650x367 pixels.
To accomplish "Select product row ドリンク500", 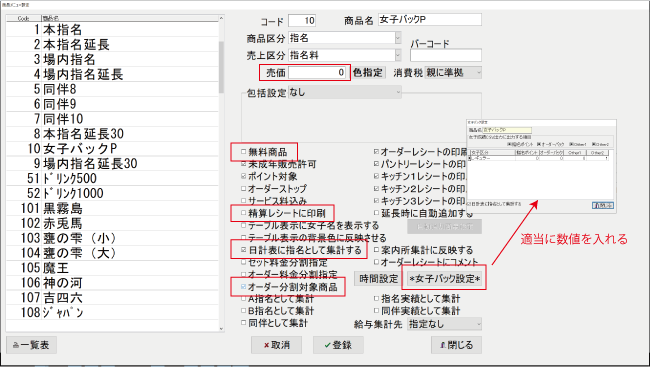I will coord(112,178).
